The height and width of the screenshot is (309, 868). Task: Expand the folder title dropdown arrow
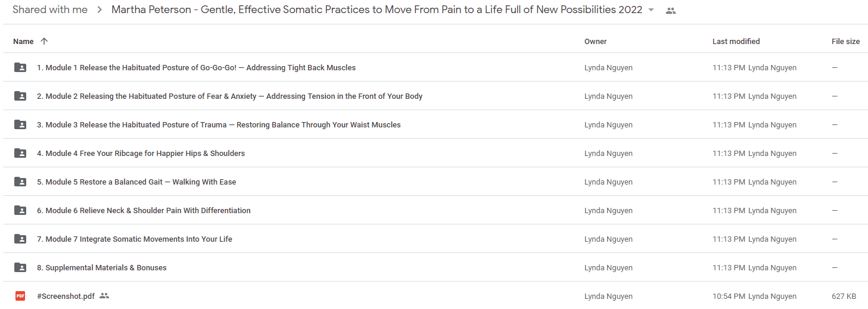coord(651,10)
